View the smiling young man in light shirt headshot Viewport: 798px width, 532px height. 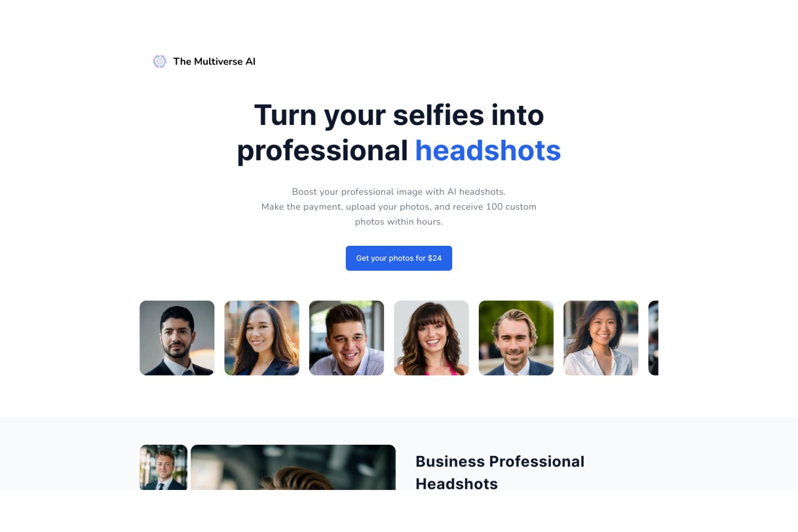coord(346,338)
